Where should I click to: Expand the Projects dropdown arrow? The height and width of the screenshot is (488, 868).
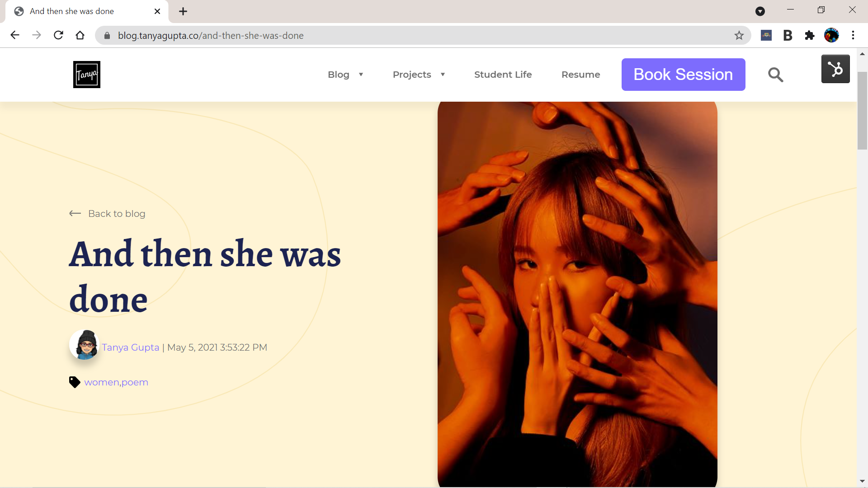[443, 75]
